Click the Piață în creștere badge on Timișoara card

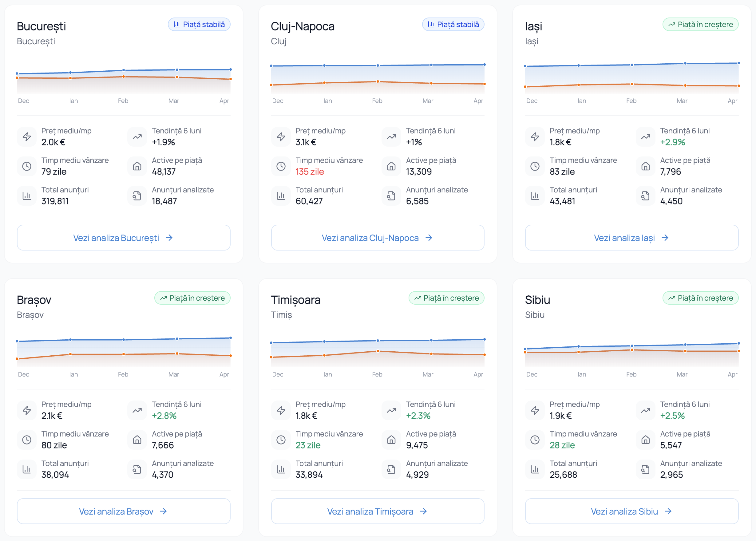[446, 298]
